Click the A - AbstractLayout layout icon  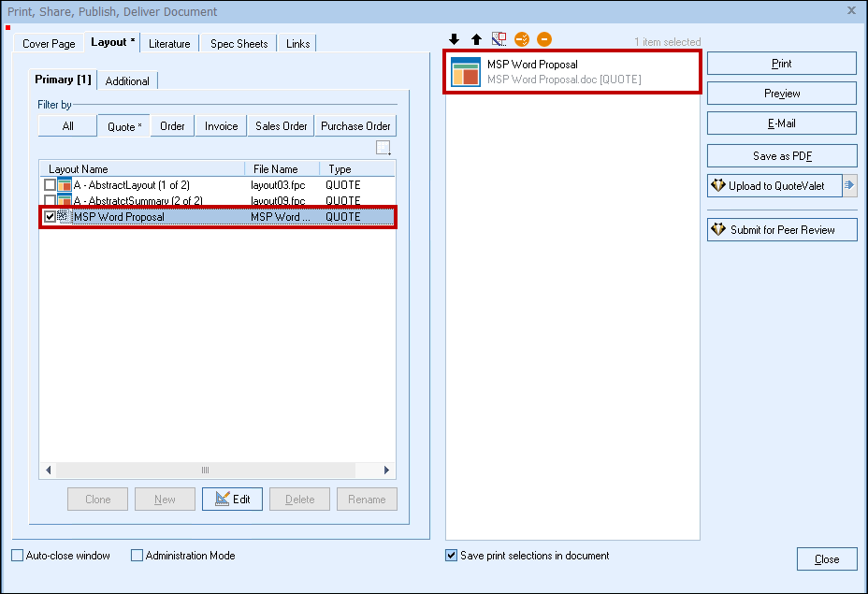[65, 185]
